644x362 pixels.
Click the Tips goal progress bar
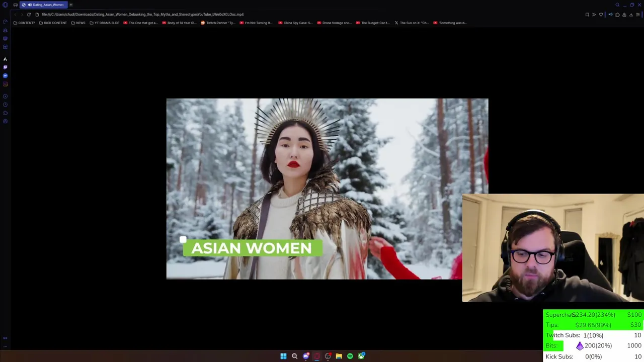(x=594, y=325)
